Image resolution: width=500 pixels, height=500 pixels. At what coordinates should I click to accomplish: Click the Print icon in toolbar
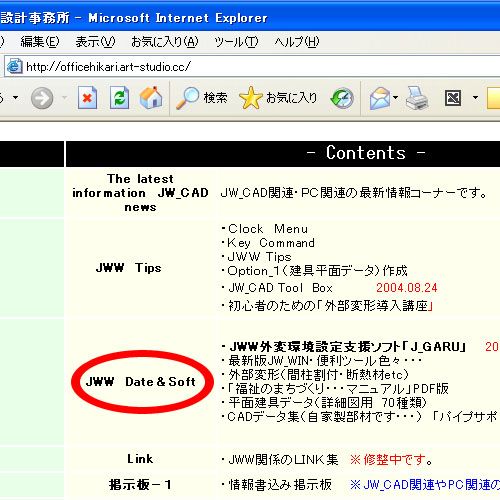tap(417, 98)
